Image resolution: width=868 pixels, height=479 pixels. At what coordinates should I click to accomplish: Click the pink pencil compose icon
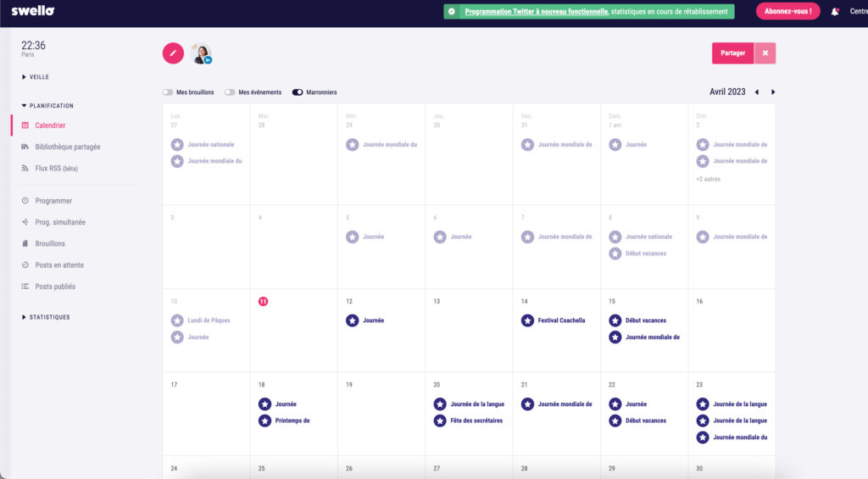[173, 53]
